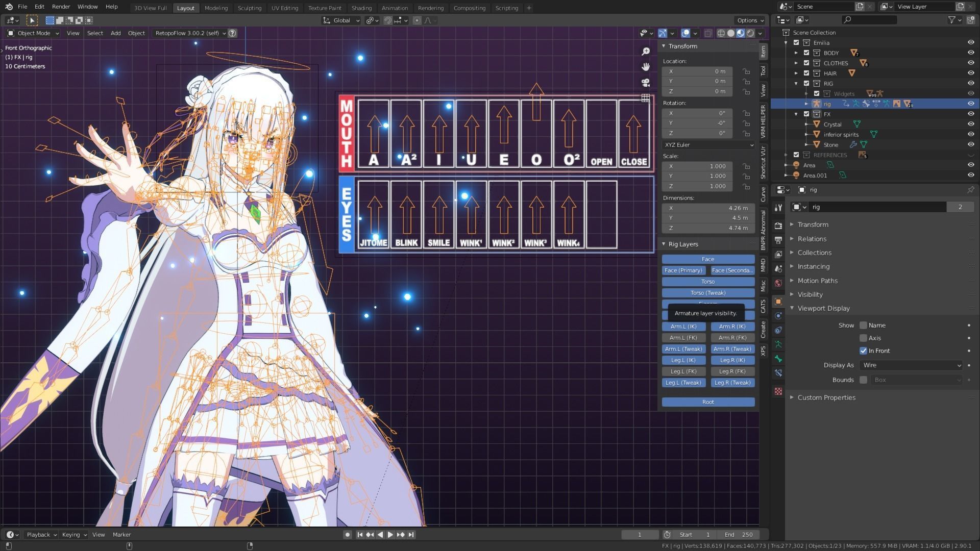Open the Bone Constraints properties tab icon
Image resolution: width=980 pixels, height=551 pixels.
click(x=778, y=373)
